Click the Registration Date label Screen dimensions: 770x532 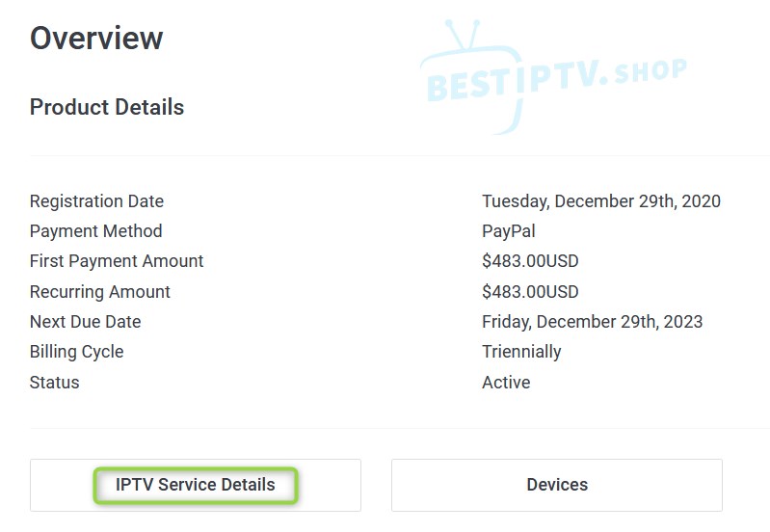pos(96,201)
